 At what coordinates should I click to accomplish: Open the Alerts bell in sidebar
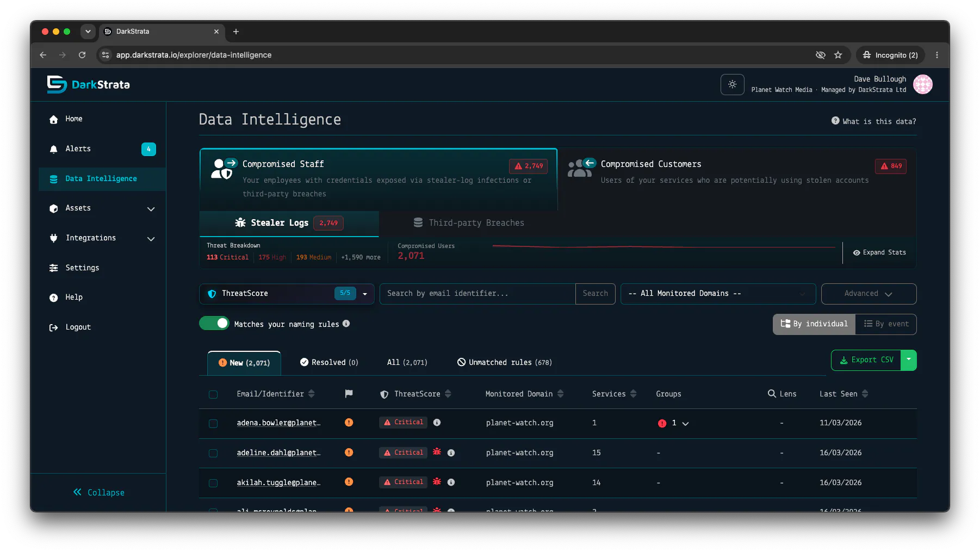pyautogui.click(x=53, y=149)
